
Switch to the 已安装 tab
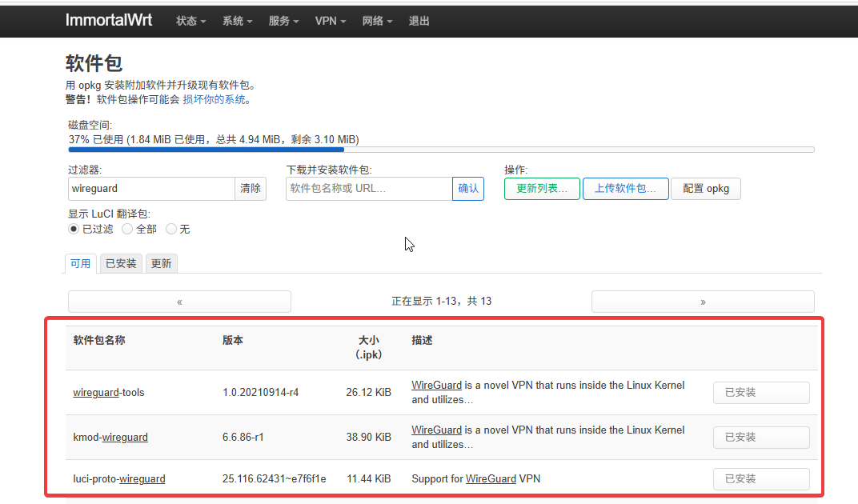coord(121,264)
